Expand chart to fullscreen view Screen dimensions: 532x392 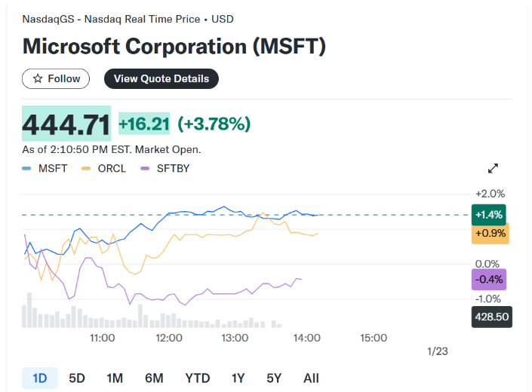pos(494,168)
